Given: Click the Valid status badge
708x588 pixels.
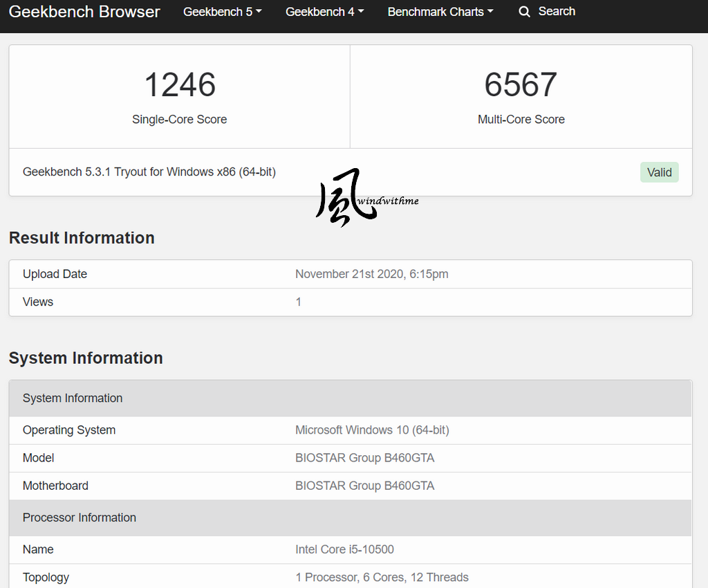Looking at the screenshot, I should pyautogui.click(x=659, y=172).
